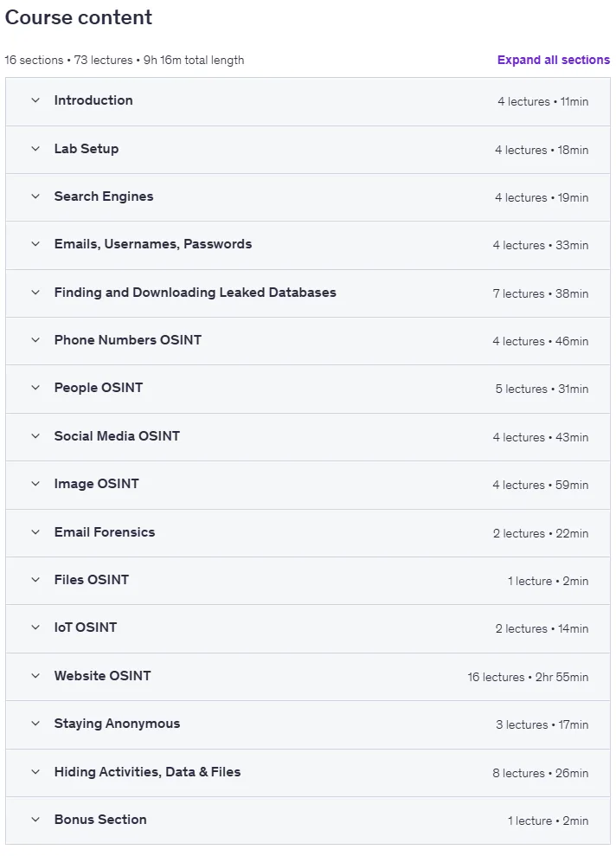
Task: Click the People OSINT arrow icon
Action: pyautogui.click(x=35, y=388)
